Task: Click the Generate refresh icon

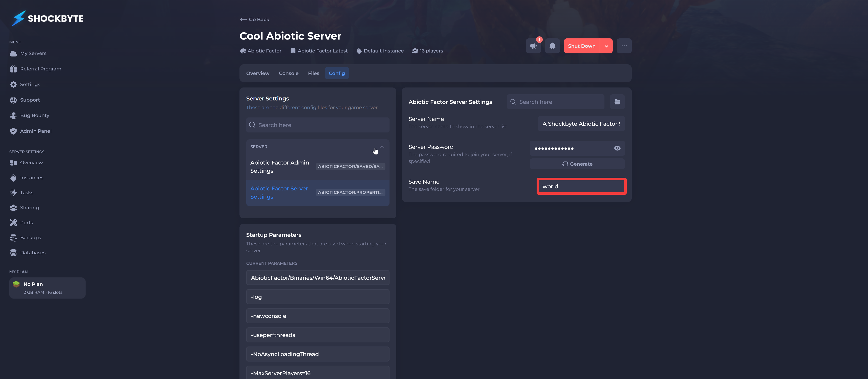Action: click(x=565, y=164)
